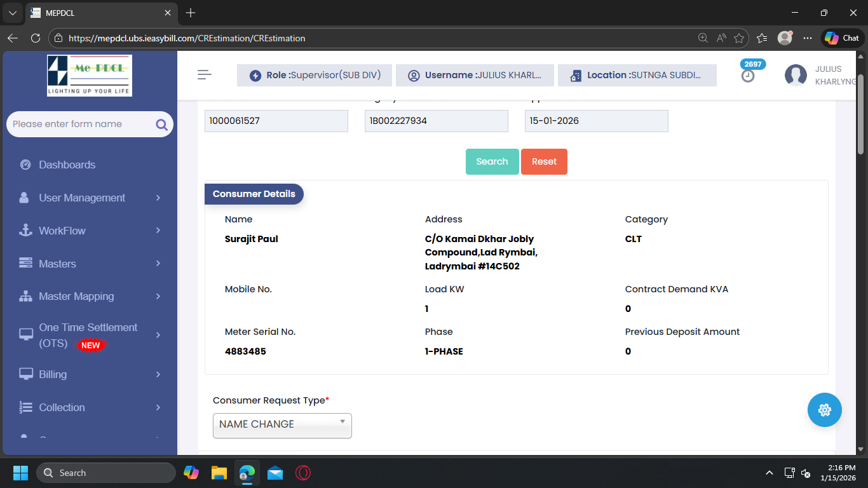Viewport: 868px width, 488px height.
Task: Open the Julius Kharlyng profile avatar
Action: coord(796,75)
